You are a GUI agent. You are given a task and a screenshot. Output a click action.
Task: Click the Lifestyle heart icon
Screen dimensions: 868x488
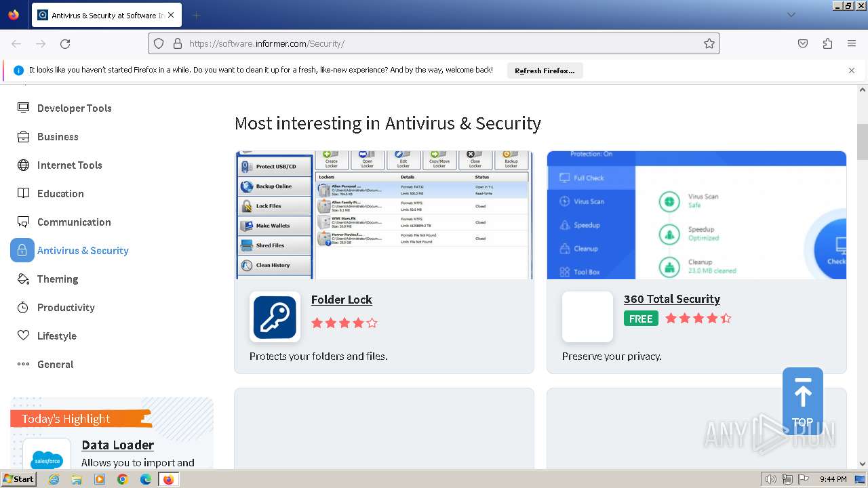click(23, 335)
